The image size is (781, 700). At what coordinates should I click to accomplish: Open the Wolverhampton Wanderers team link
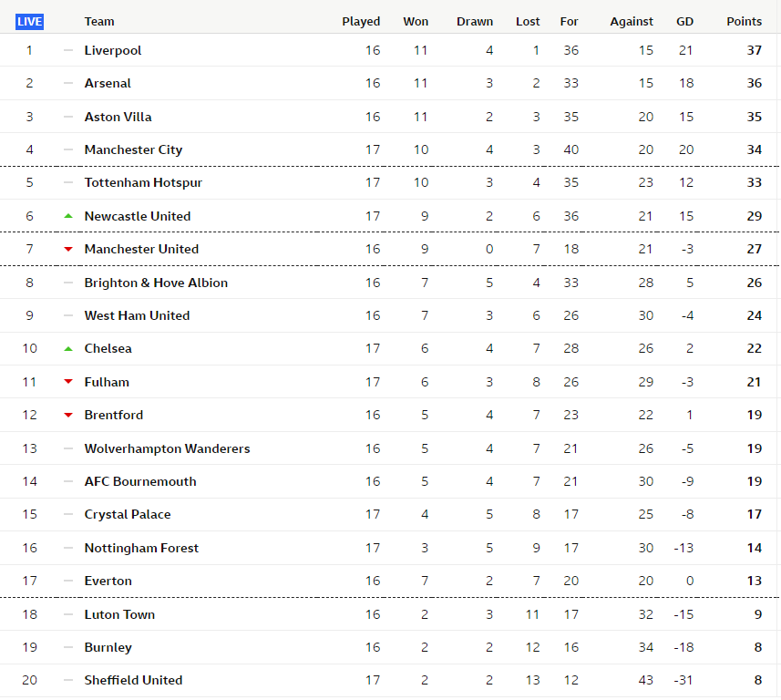(167, 448)
